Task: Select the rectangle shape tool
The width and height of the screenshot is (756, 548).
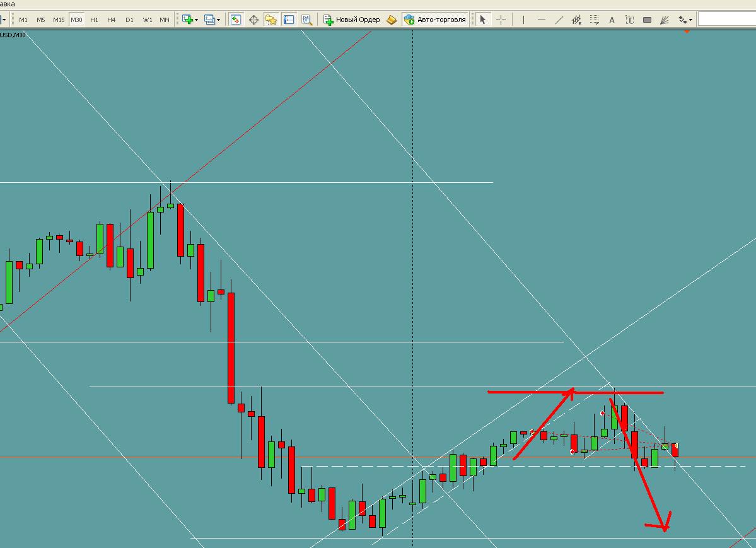Action: [647, 20]
